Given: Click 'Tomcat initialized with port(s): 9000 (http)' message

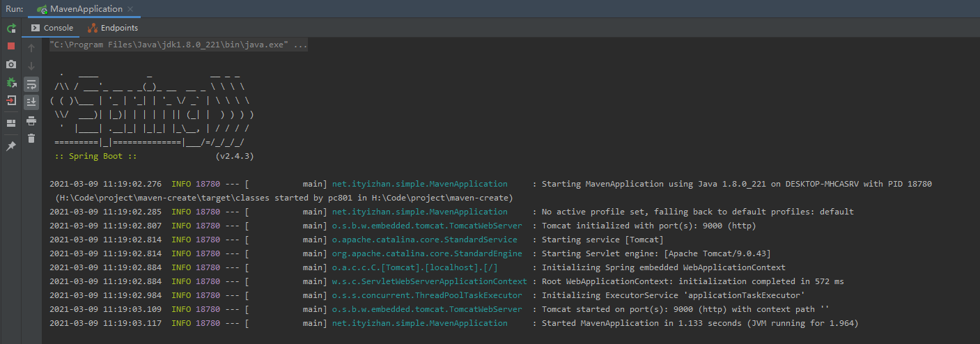Looking at the screenshot, I should pyautogui.click(x=648, y=226).
